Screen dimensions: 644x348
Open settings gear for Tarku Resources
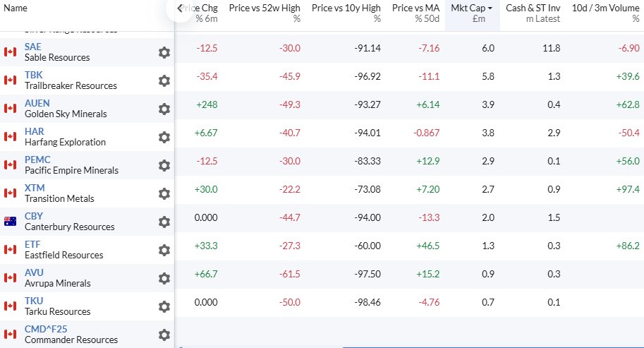click(x=164, y=306)
